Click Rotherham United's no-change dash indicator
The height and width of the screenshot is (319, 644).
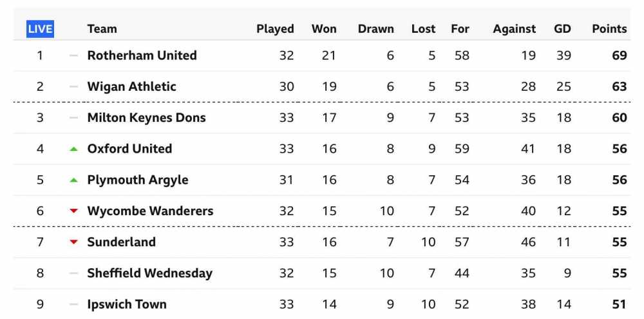pos(73,55)
